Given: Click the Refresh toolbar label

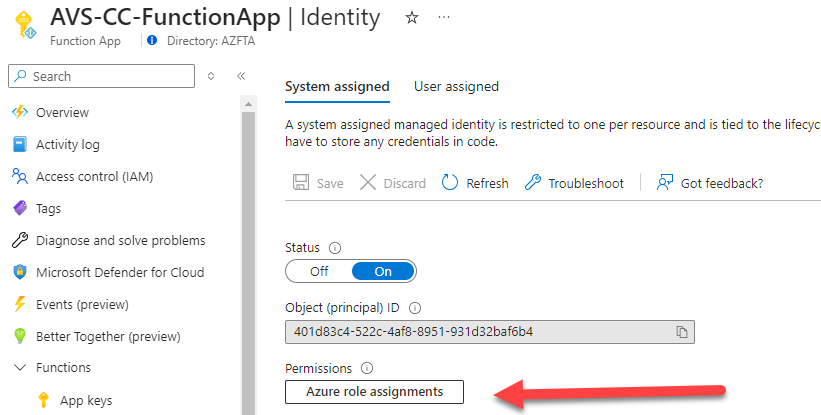Looking at the screenshot, I should click(487, 183).
